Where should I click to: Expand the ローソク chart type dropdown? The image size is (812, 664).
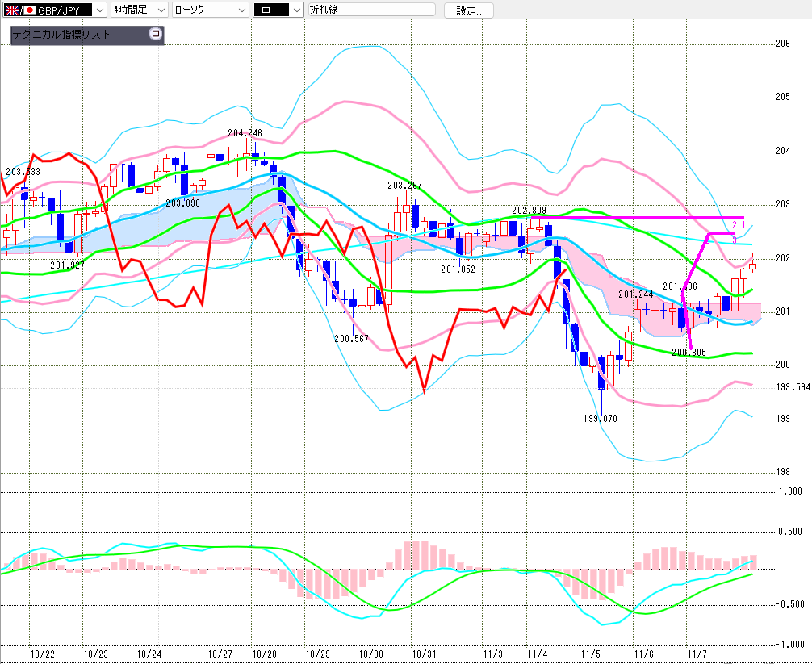point(241,10)
